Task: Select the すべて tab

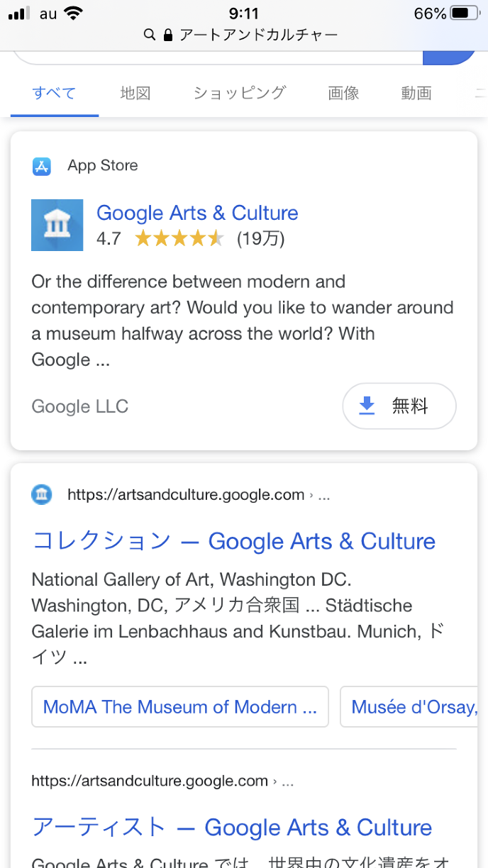Action: [54, 93]
